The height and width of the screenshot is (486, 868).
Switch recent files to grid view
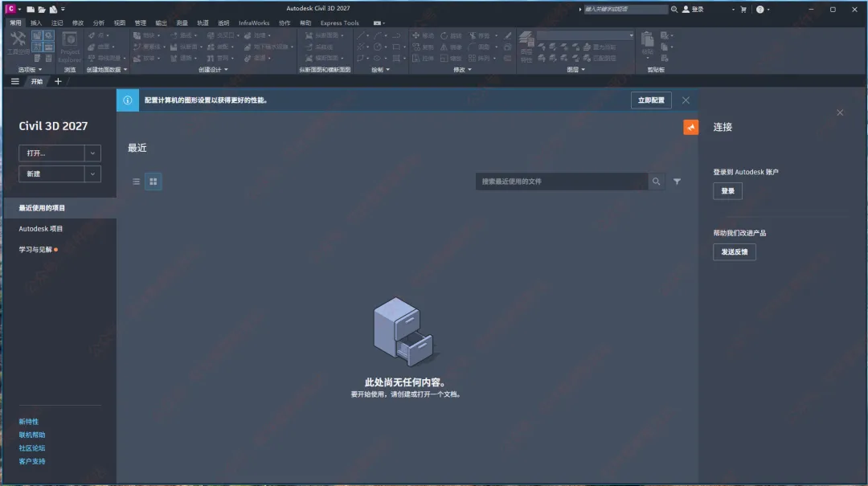pos(154,182)
